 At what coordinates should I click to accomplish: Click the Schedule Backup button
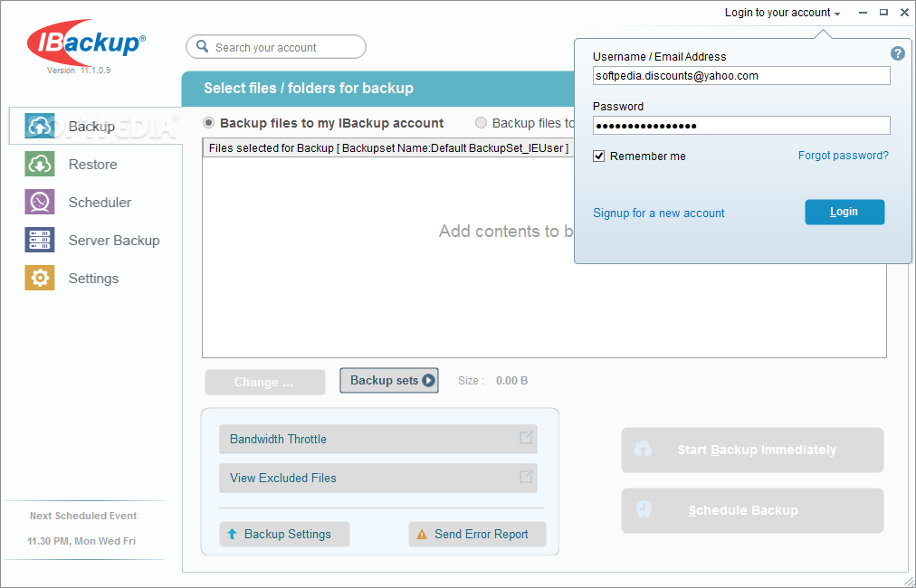tap(752, 510)
